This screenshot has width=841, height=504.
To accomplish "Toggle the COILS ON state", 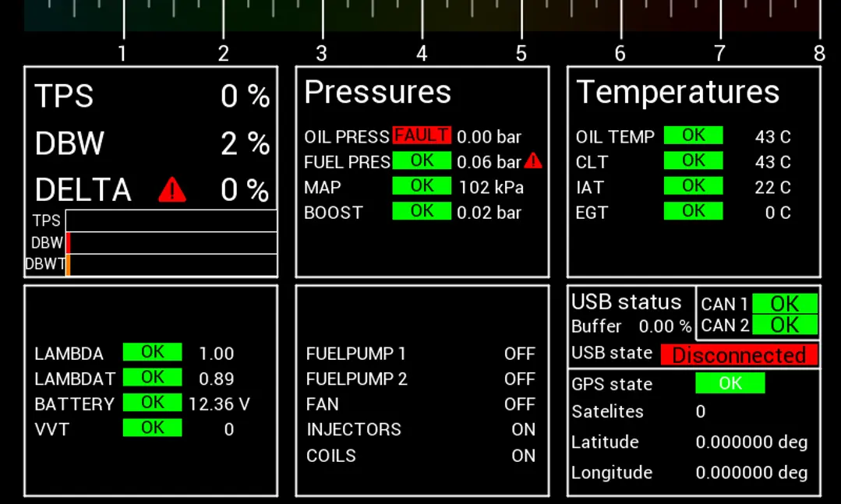I will point(523,456).
